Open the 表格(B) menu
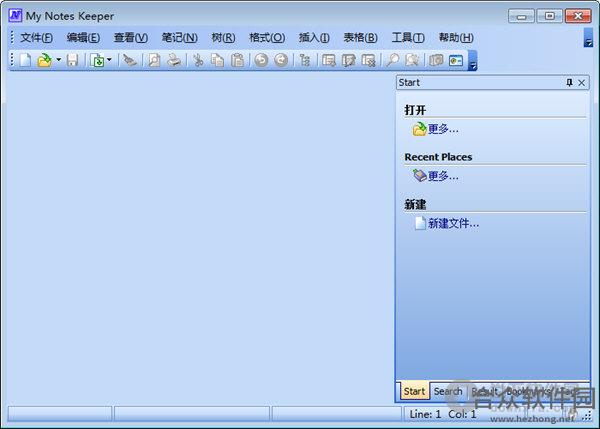600x429 pixels. pos(360,38)
